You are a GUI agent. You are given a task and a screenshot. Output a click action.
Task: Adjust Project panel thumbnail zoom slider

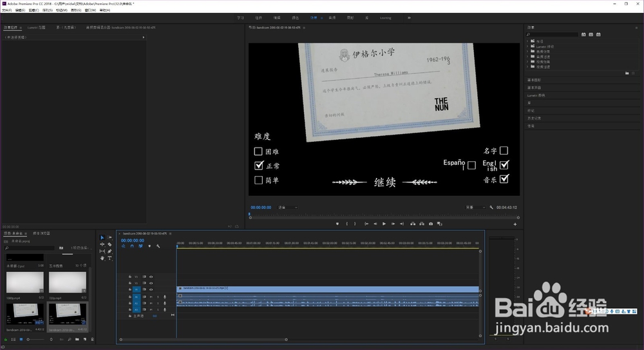(x=35, y=339)
